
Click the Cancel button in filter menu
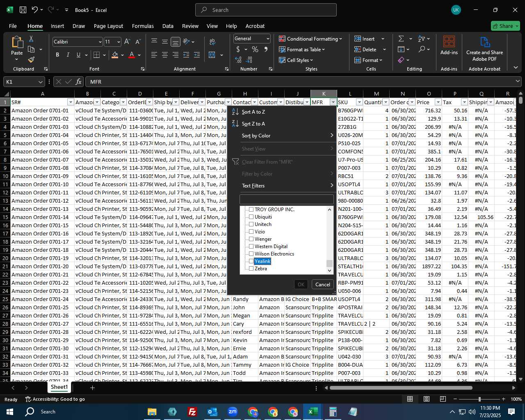(322, 285)
